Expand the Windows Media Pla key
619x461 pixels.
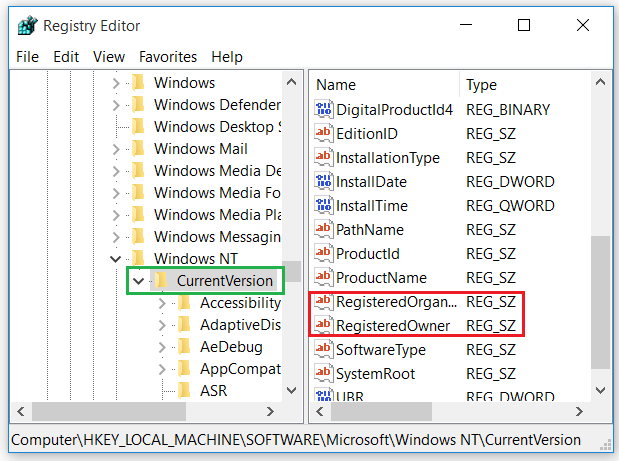(116, 215)
